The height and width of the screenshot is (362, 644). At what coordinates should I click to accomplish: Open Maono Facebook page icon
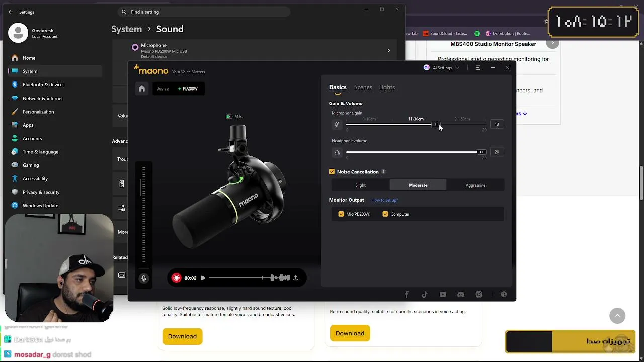[x=407, y=295]
